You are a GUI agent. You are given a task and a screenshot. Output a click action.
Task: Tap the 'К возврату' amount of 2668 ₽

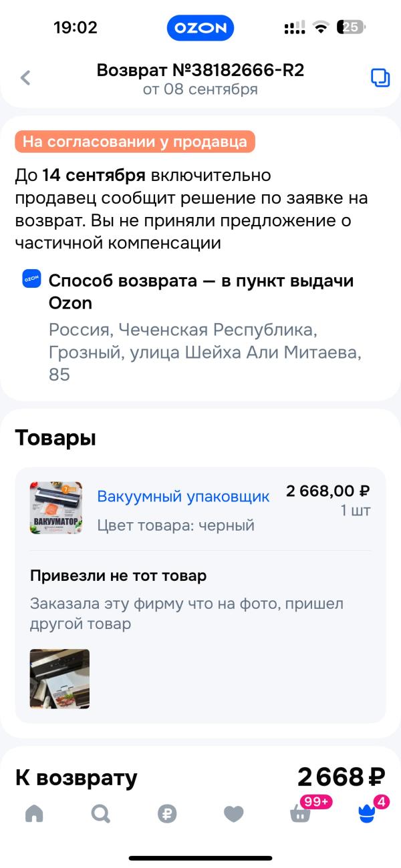[342, 777]
